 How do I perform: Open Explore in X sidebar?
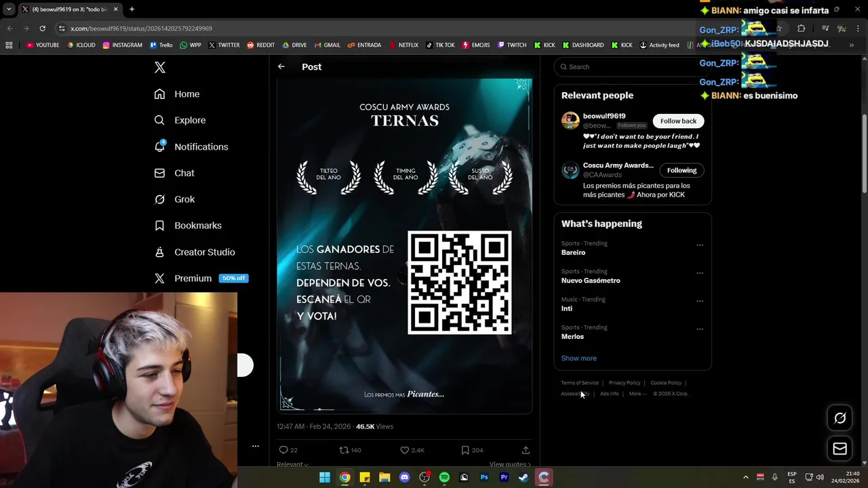click(180, 120)
